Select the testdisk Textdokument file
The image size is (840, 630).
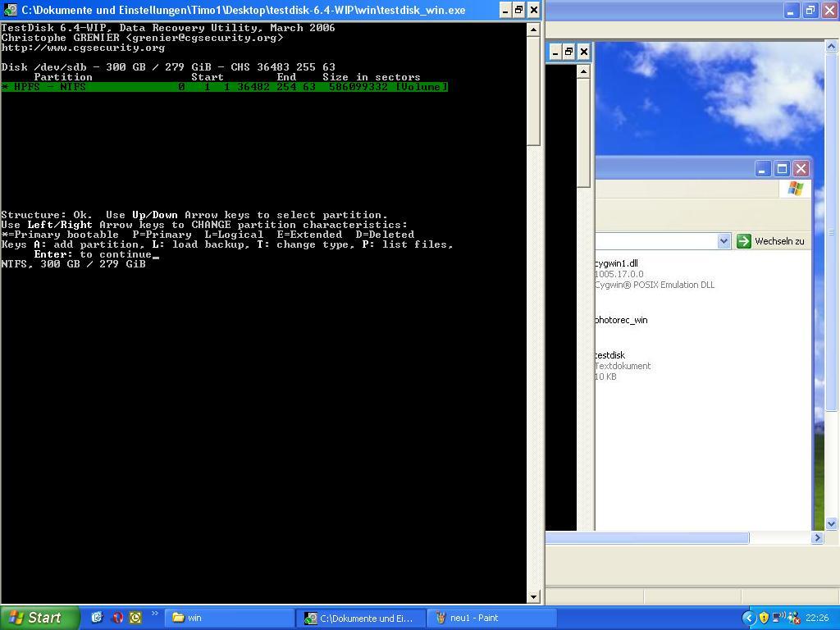(x=622, y=365)
